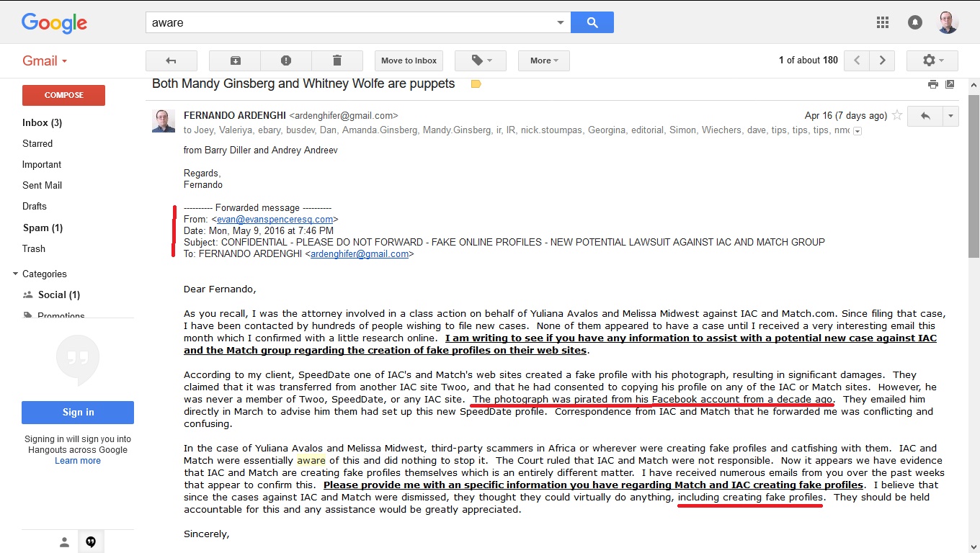Screen dimensions: 980x553
Task: Open the Drafts folder
Action: click(x=35, y=206)
